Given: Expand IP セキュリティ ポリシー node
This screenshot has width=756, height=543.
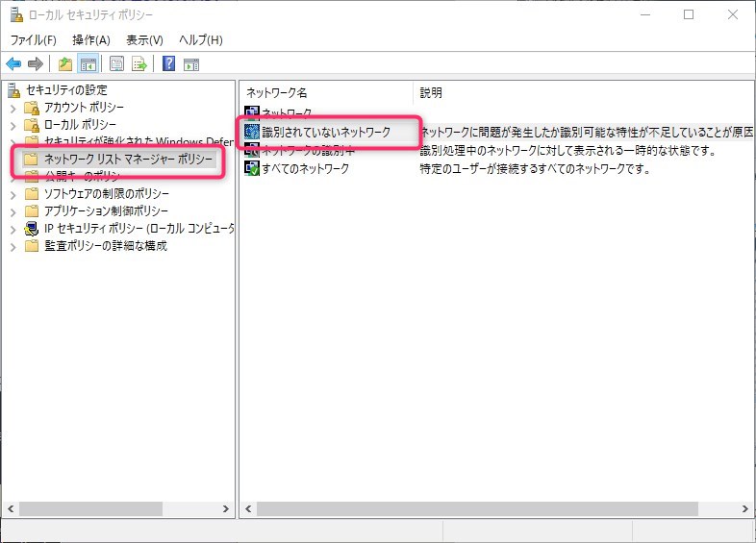Looking at the screenshot, I should [x=13, y=230].
